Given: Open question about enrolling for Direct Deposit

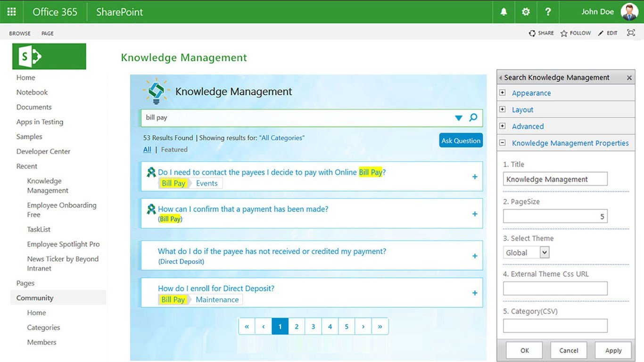Looking at the screenshot, I should pos(216,288).
